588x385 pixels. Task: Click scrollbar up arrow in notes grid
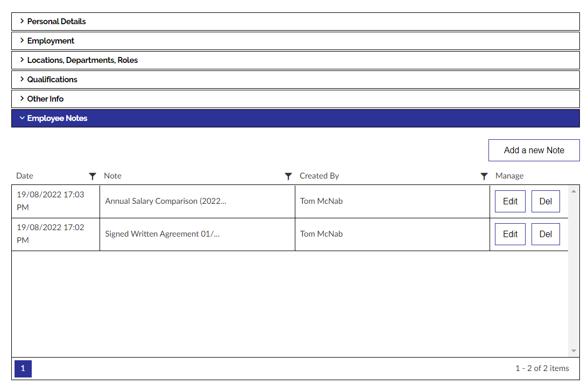coord(573,191)
